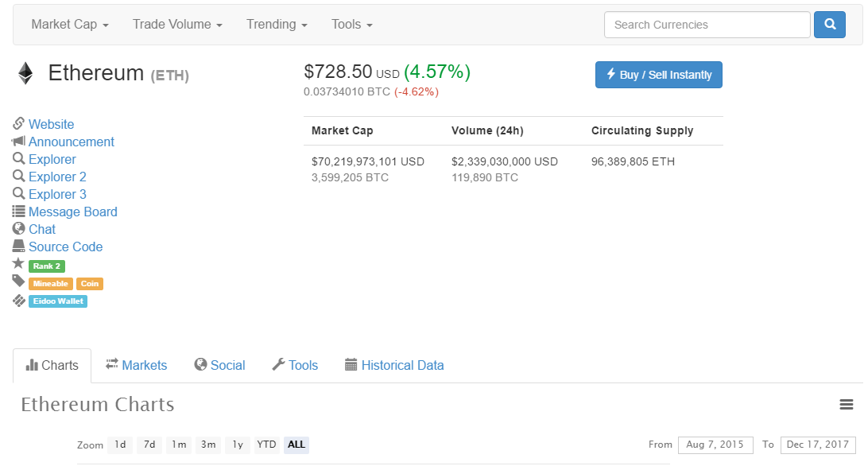868x466 pixels.
Task: Click the Coin tag badge
Action: (x=90, y=284)
